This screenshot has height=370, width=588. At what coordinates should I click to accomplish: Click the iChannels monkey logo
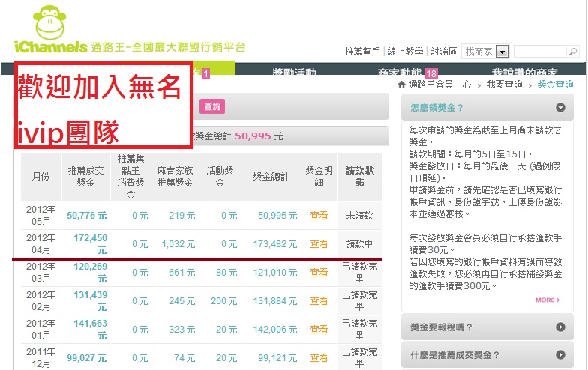tap(51, 30)
